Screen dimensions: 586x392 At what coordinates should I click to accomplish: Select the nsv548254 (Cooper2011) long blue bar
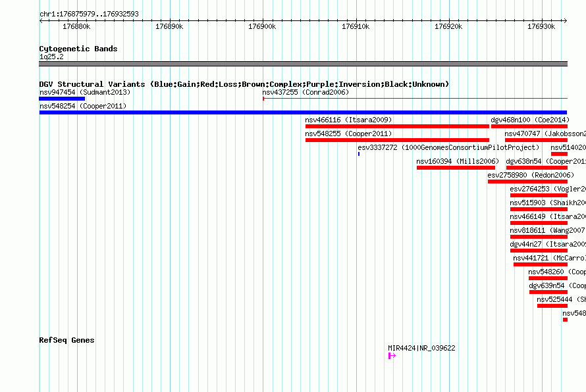click(303, 112)
